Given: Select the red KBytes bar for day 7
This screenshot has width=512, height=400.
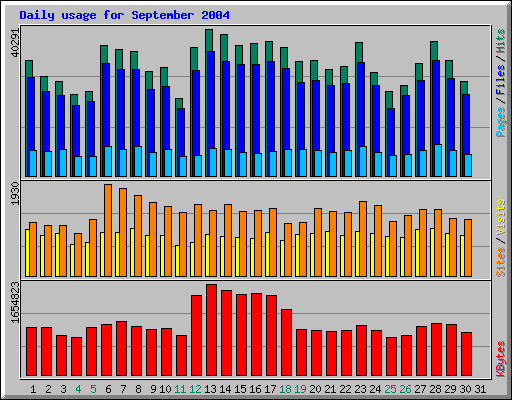Looking at the screenshot, I should pyautogui.click(x=121, y=349).
